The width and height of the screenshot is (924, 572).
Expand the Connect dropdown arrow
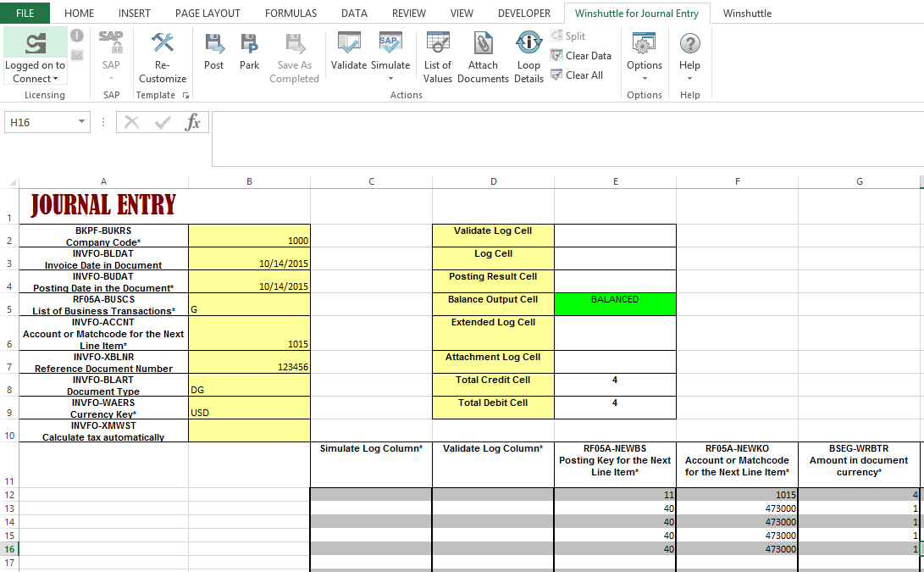55,79
